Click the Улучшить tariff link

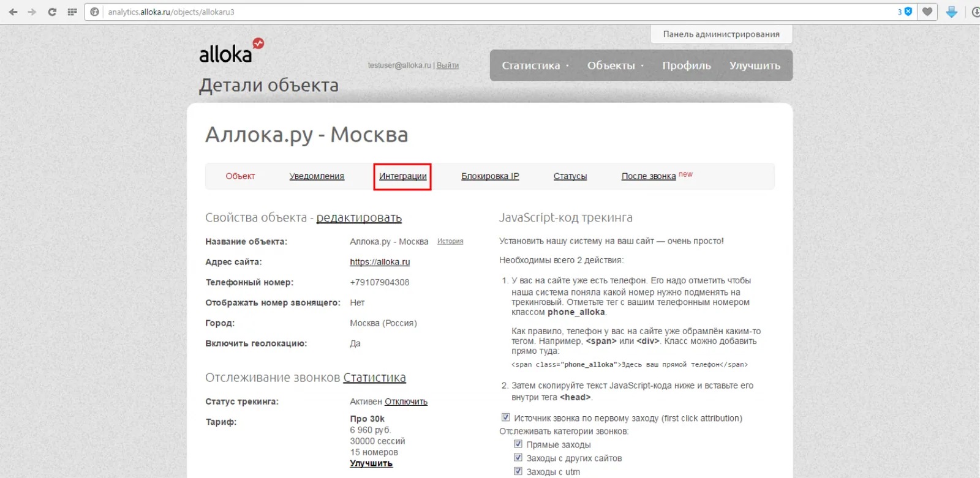point(371,463)
